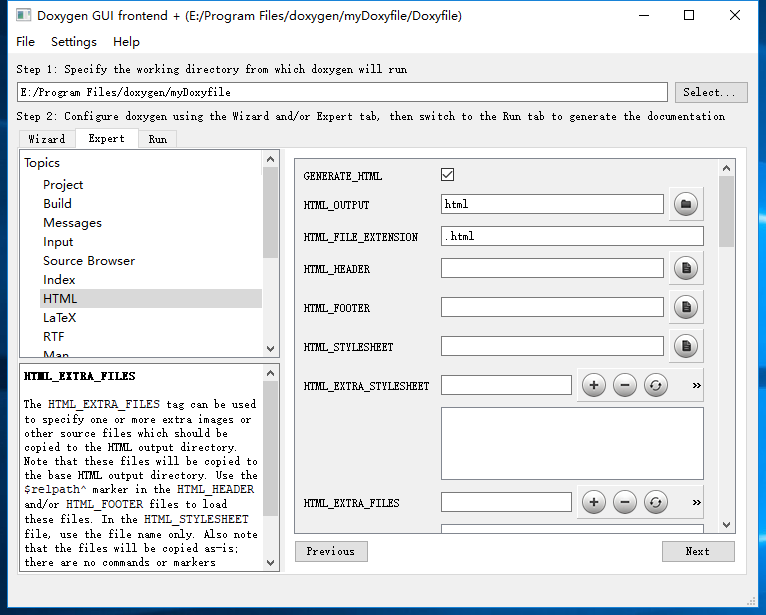
Task: Select the RTF topic
Action: coord(53,337)
